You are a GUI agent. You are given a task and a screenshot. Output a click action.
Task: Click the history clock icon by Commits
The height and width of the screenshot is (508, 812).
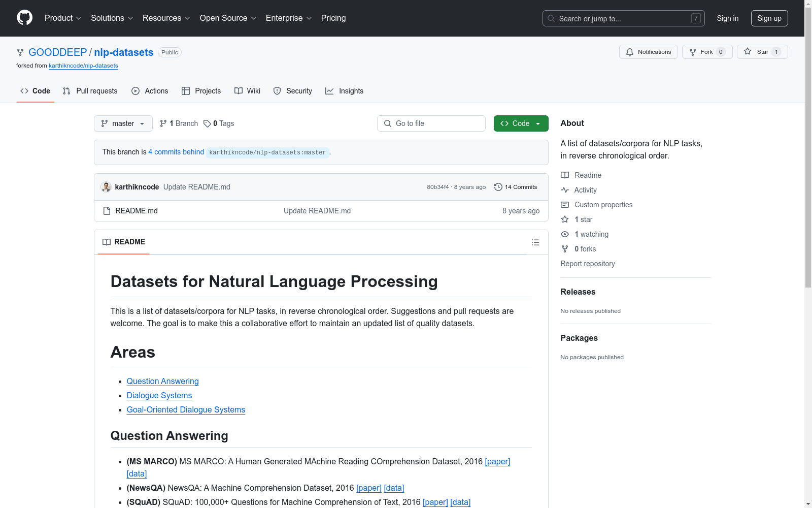pos(498,187)
